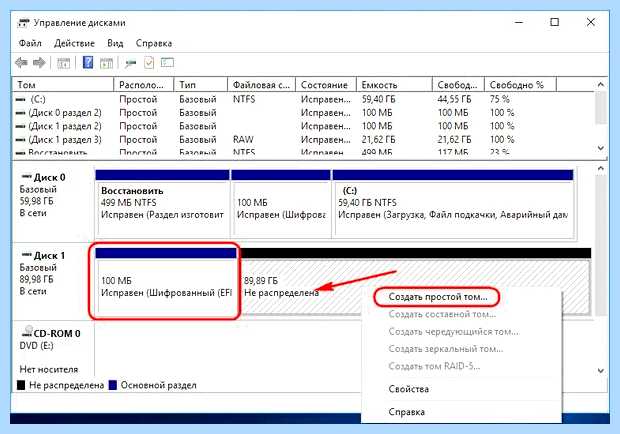The width and height of the screenshot is (620, 434).
Task: Open the Действие menu
Action: click(74, 43)
